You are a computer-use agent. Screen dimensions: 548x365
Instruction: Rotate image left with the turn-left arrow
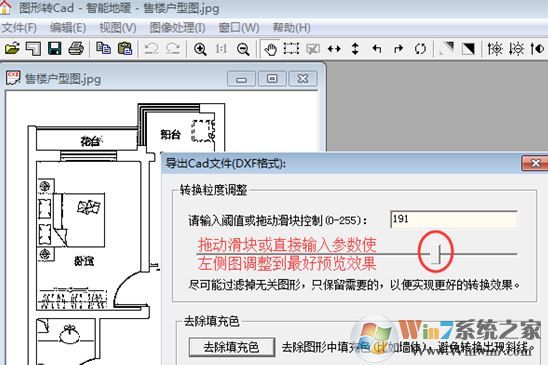tap(377, 49)
